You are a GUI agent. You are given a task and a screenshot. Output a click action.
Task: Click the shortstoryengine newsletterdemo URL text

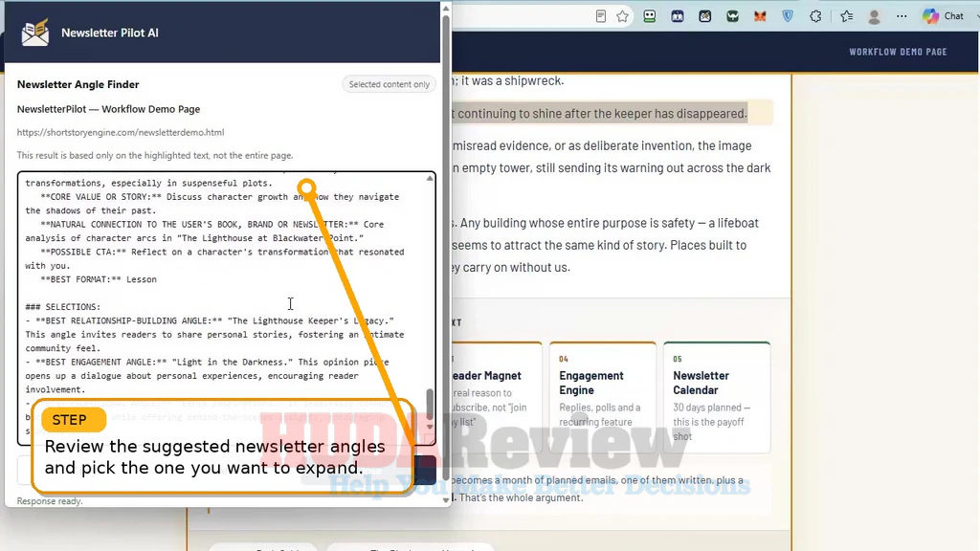(x=121, y=132)
